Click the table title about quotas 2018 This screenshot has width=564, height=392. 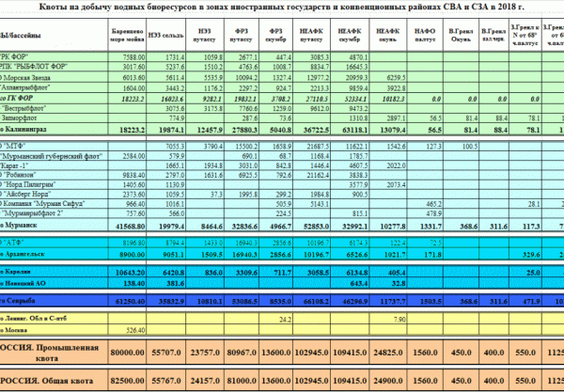(x=282, y=7)
